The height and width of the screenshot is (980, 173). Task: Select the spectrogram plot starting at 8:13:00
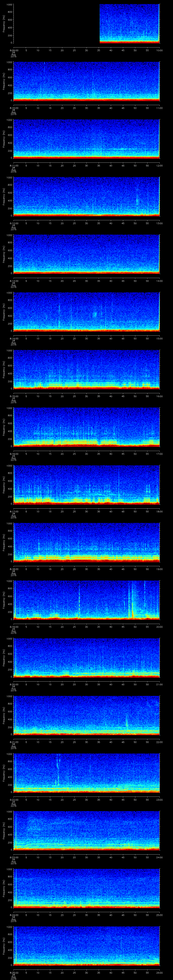tap(87, 254)
